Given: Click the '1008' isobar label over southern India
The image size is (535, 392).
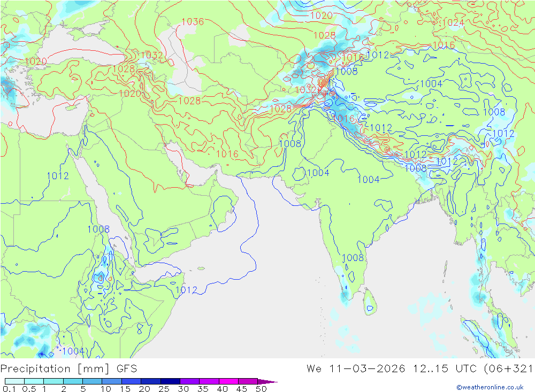Looking at the screenshot, I should click(353, 258).
